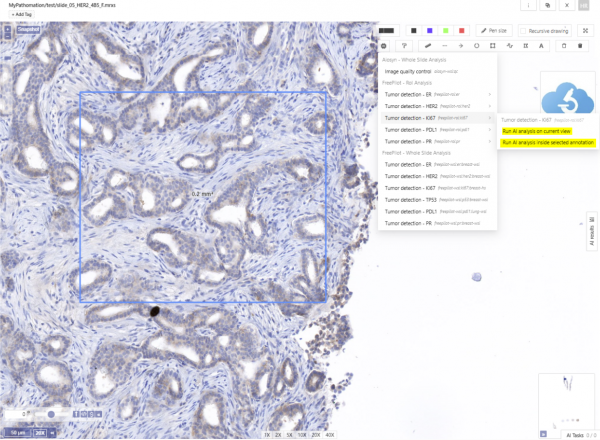Image resolution: width=600 pixels, height=440 pixels.
Task: Click the Add Tag link
Action: pyautogui.click(x=21, y=15)
